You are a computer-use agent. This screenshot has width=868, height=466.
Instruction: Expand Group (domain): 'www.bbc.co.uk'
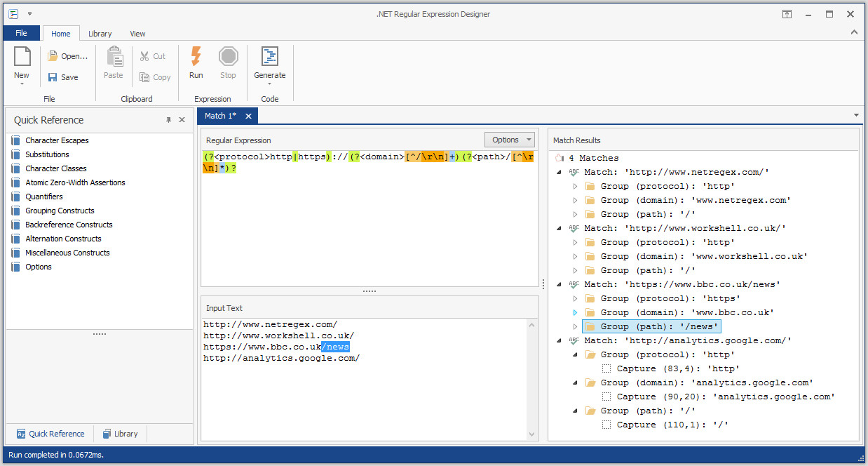(576, 312)
